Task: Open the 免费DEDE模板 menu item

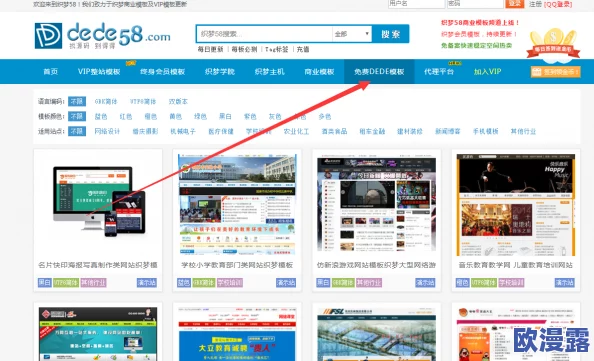Action: point(379,72)
